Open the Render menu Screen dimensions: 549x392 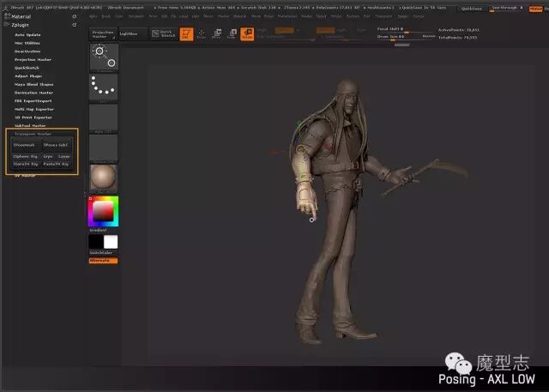pos(306,16)
